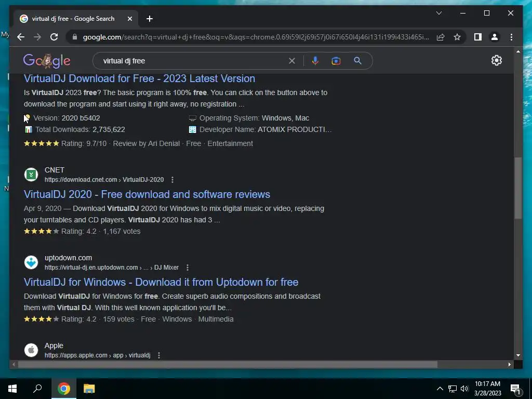Open more options for uptodown.com result
This screenshot has height=399, width=532.
[187, 268]
